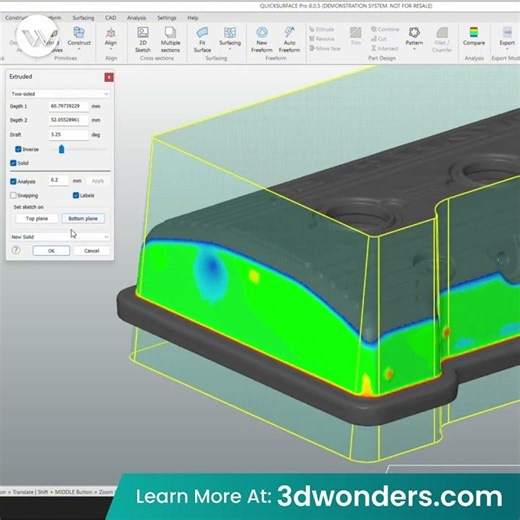Viewport: 520px width, 520px height.
Task: Click the Depth 1 value field
Action: click(x=69, y=106)
